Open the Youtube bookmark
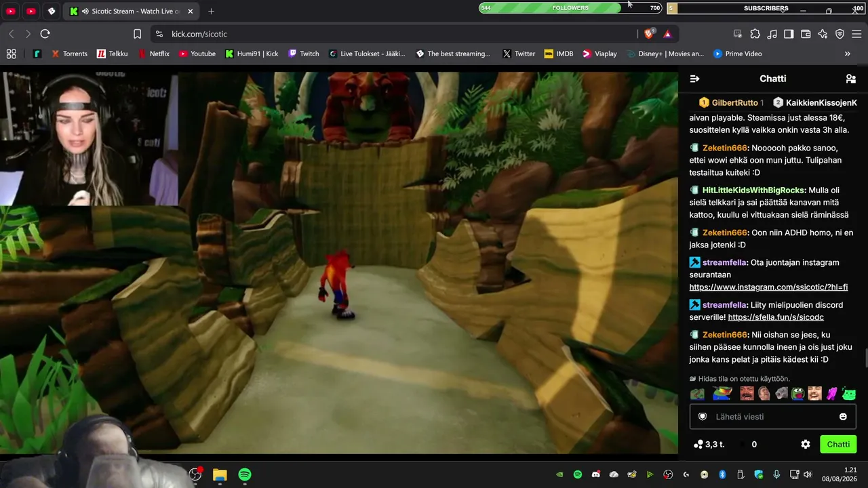 click(197, 54)
